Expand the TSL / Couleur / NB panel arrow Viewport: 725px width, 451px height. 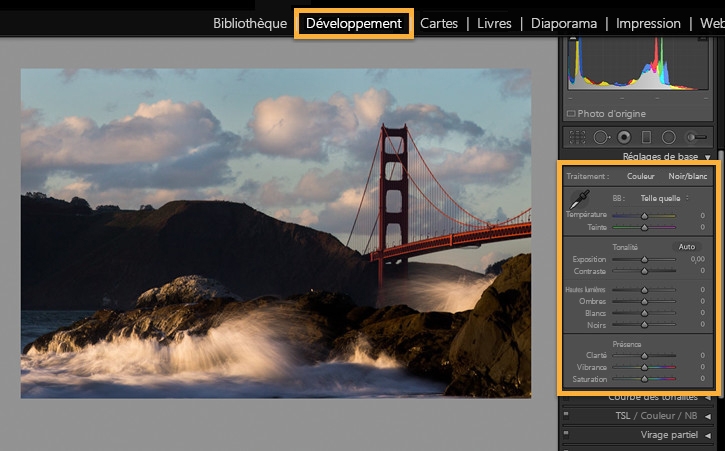707,416
